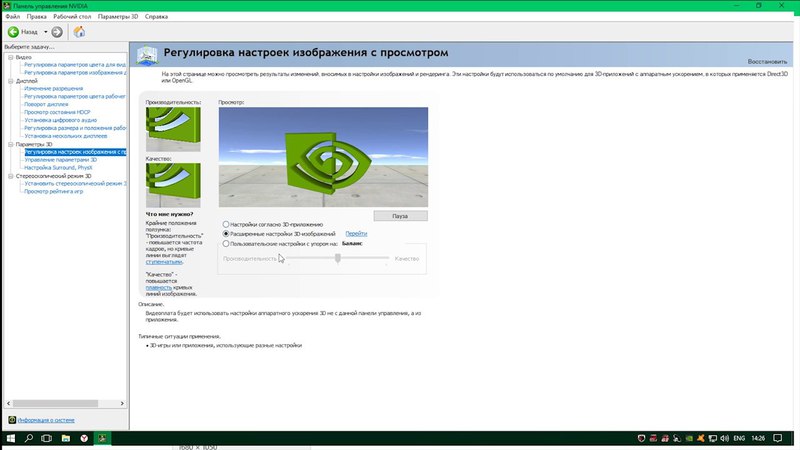Click the taskbar clock 14:26
Screen dimensions: 800x450
click(x=758, y=438)
